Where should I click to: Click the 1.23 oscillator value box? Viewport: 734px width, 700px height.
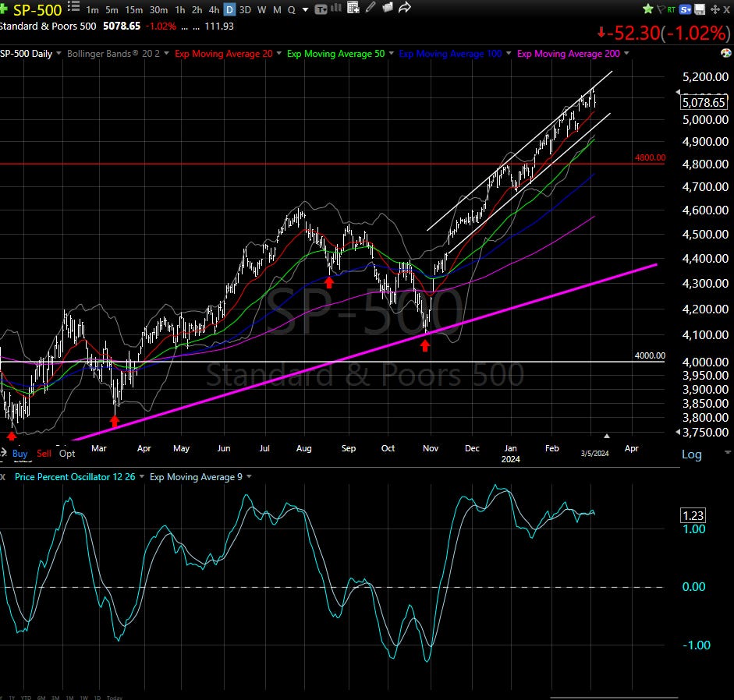pos(693,515)
